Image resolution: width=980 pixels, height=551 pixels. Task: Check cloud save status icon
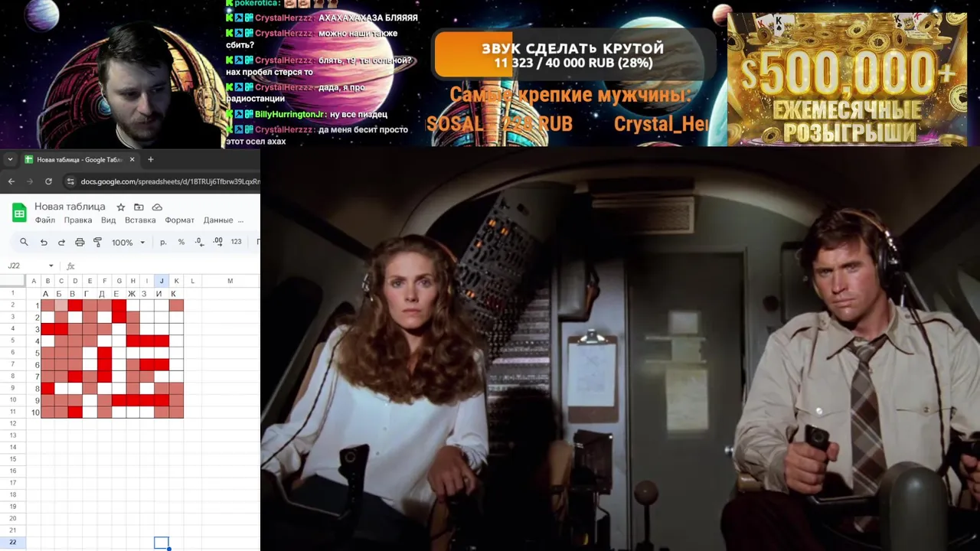tap(157, 207)
